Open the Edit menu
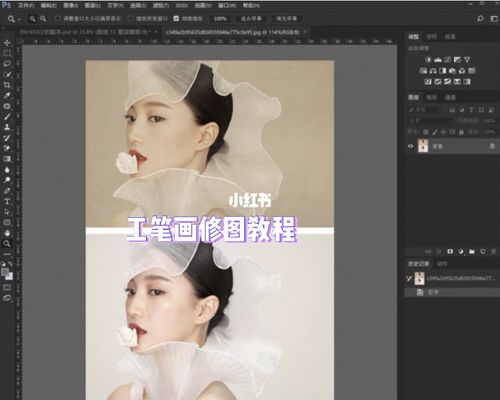Screen dimensions: 500x400 (48, 6)
